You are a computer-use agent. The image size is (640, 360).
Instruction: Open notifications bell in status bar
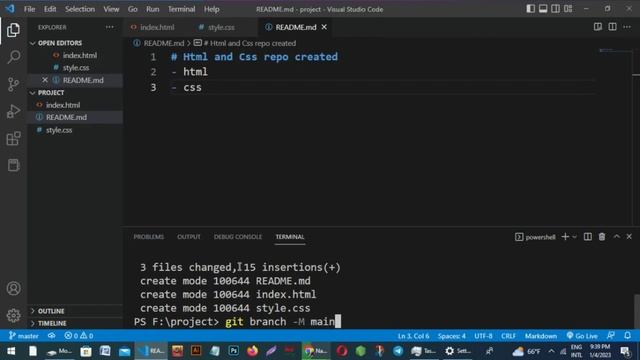627,336
